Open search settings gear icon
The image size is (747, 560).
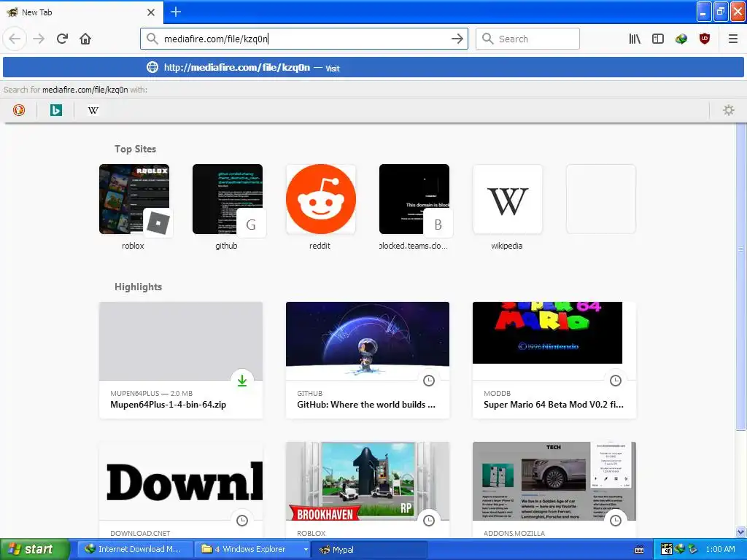pyautogui.click(x=729, y=110)
